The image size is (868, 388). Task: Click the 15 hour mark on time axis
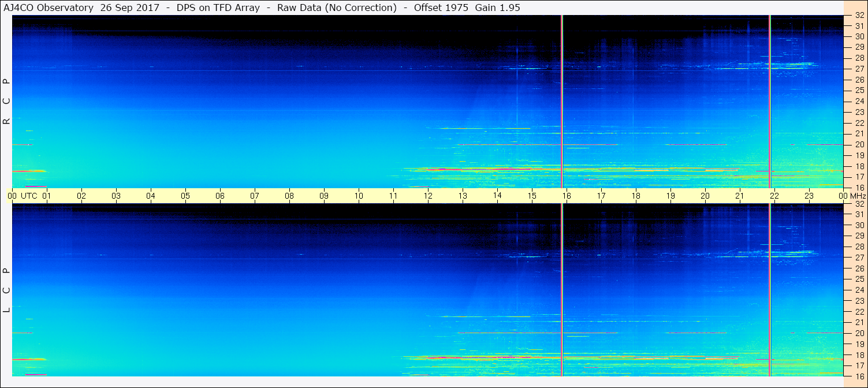tap(532, 196)
